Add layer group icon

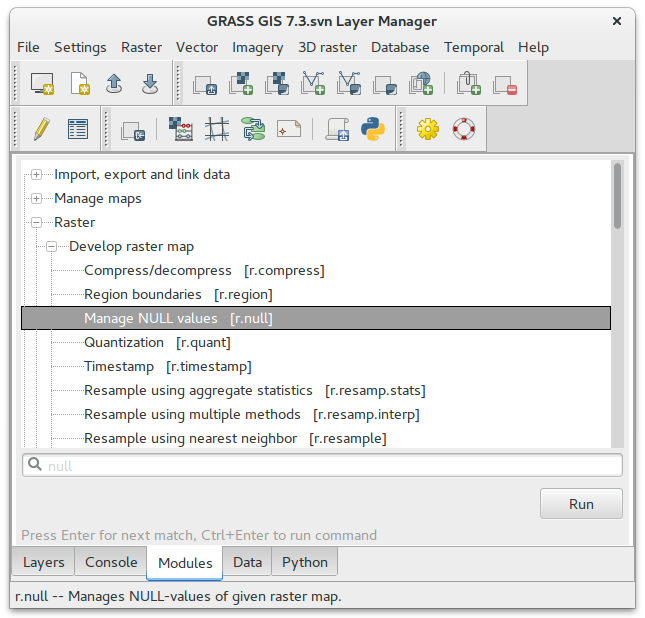pos(469,84)
